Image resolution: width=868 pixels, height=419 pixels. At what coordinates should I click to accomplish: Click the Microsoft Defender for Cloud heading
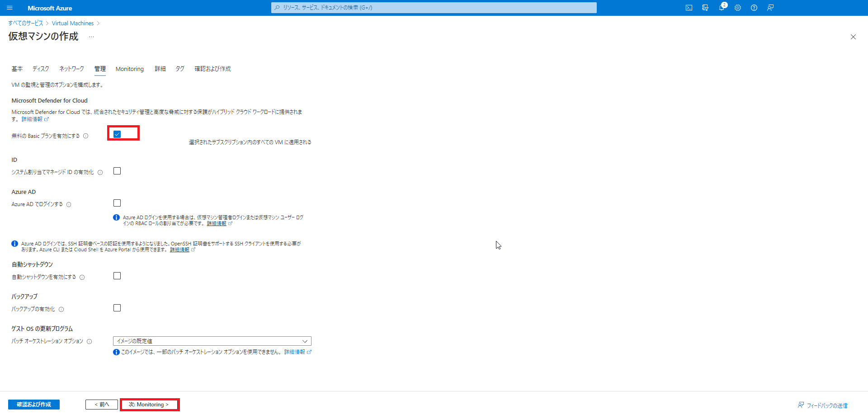(x=50, y=100)
